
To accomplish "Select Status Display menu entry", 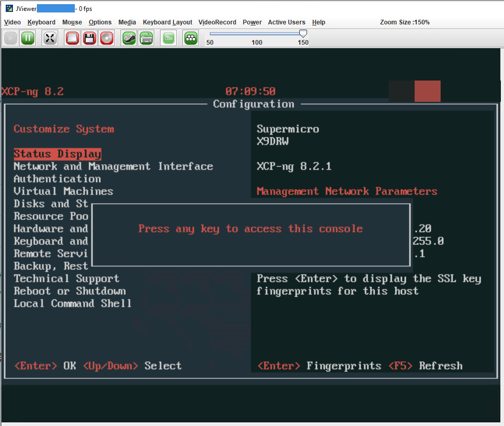I will pos(57,154).
